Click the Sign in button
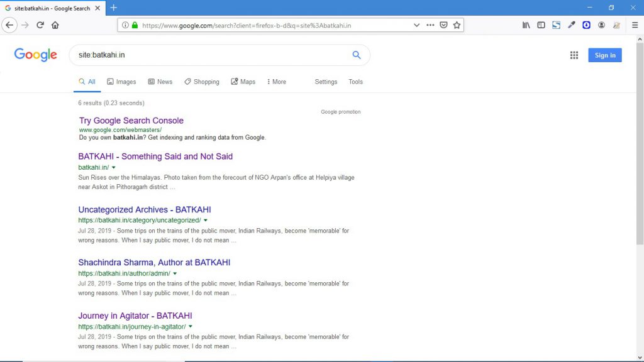The height and width of the screenshot is (362, 644). click(x=605, y=55)
